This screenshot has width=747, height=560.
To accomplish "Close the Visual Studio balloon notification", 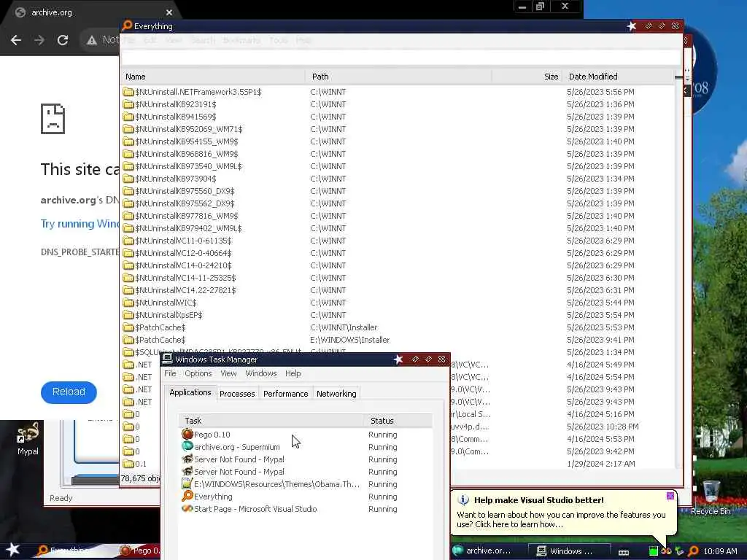I will point(670,496).
